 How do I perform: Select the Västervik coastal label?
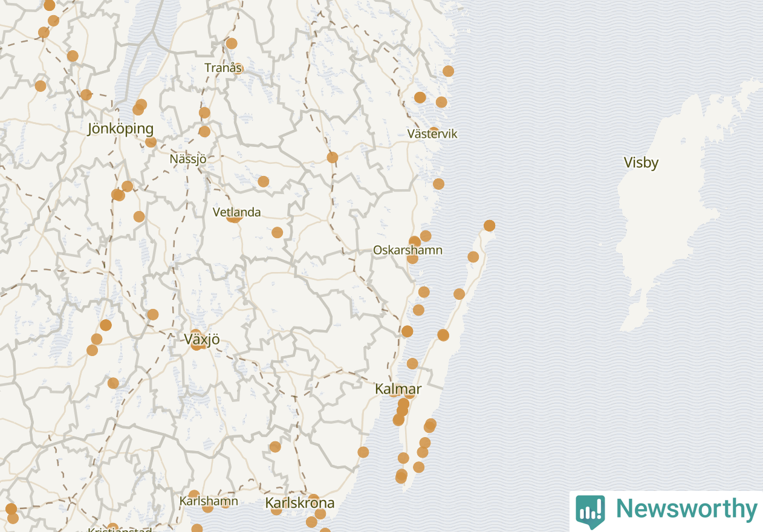432,134
